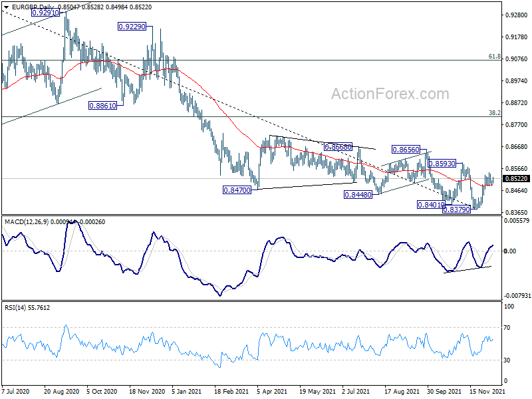The height and width of the screenshot is (399, 532).
Task: Click the RSI(14) 55.7612 indicator label
Action: click(x=27, y=308)
